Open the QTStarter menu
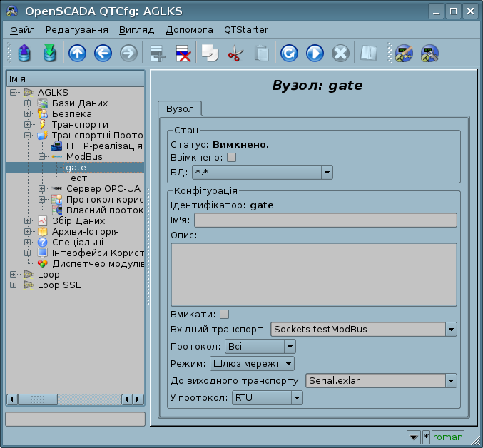 246,30
